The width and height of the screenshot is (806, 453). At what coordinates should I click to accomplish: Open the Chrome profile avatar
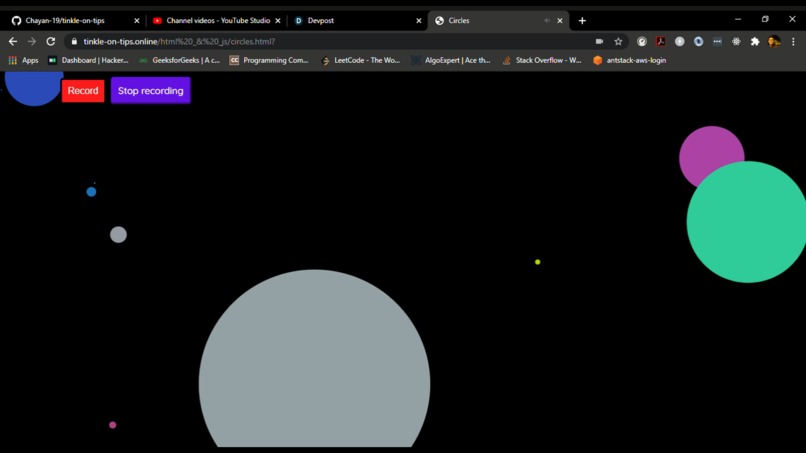point(774,42)
